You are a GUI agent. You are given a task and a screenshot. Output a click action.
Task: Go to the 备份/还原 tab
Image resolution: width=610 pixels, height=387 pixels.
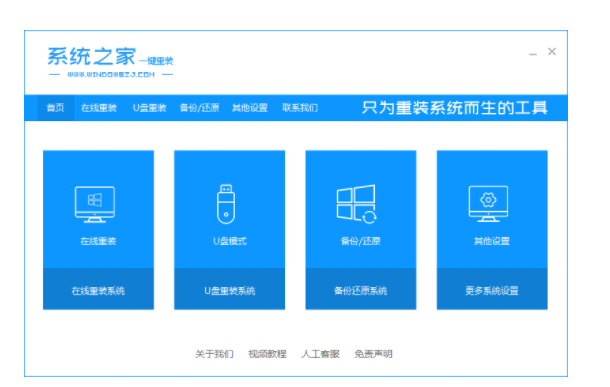[x=200, y=108]
